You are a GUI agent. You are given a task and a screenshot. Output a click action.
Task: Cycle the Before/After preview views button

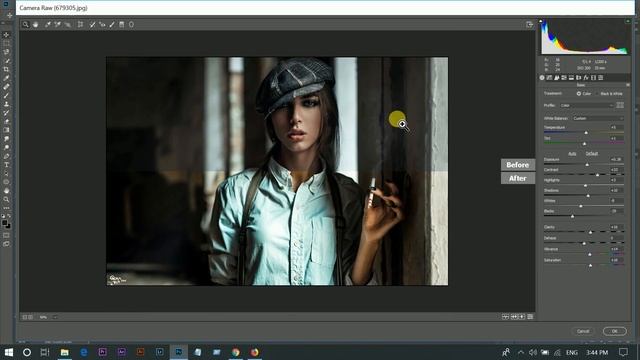tap(505, 317)
